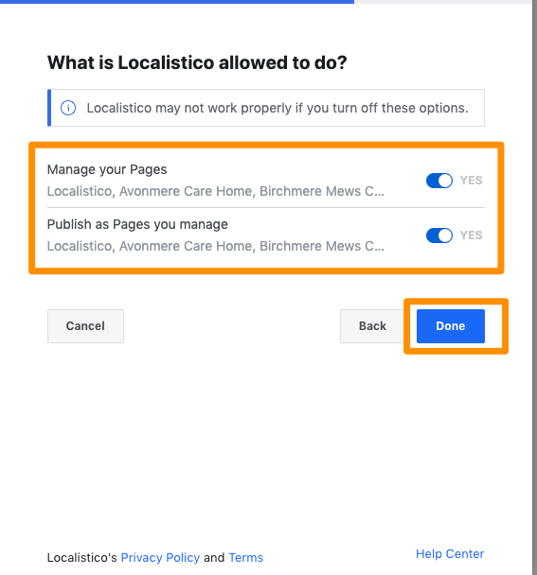Toggle off Publish as Pages you manage

tap(439, 235)
